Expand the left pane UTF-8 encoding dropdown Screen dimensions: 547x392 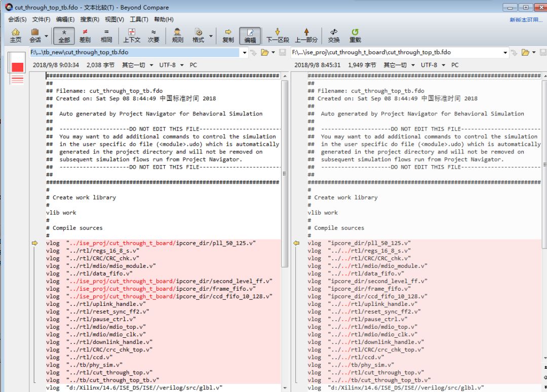182,65
